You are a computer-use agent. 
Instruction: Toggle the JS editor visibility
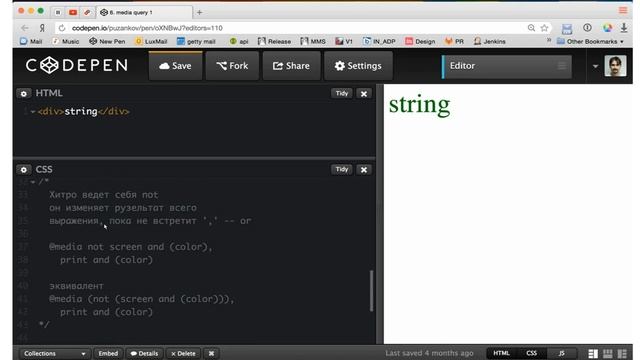(562, 353)
